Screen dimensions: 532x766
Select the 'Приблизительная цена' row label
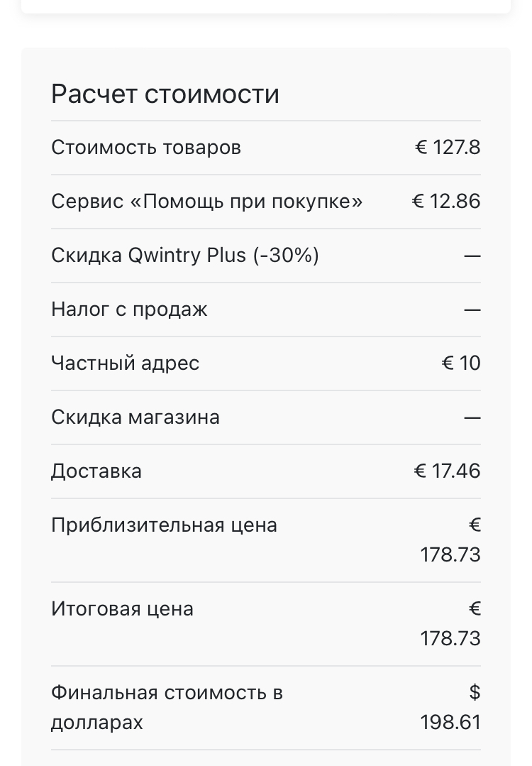click(164, 525)
